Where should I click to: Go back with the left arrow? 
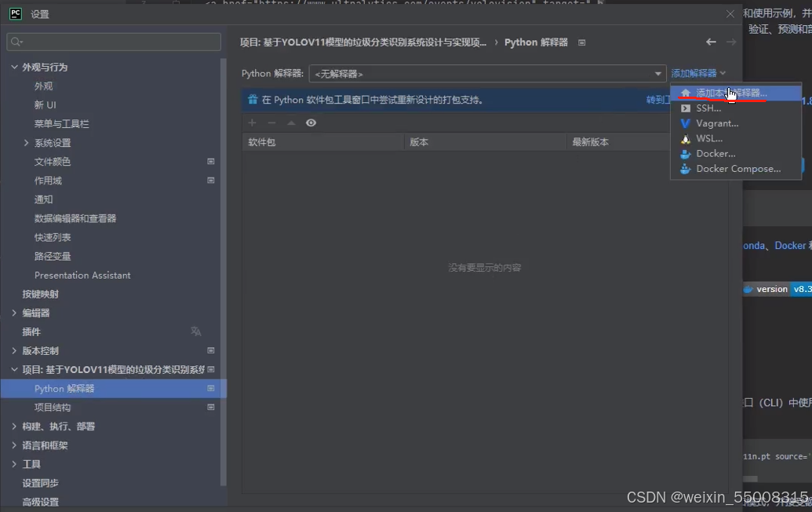tap(711, 42)
